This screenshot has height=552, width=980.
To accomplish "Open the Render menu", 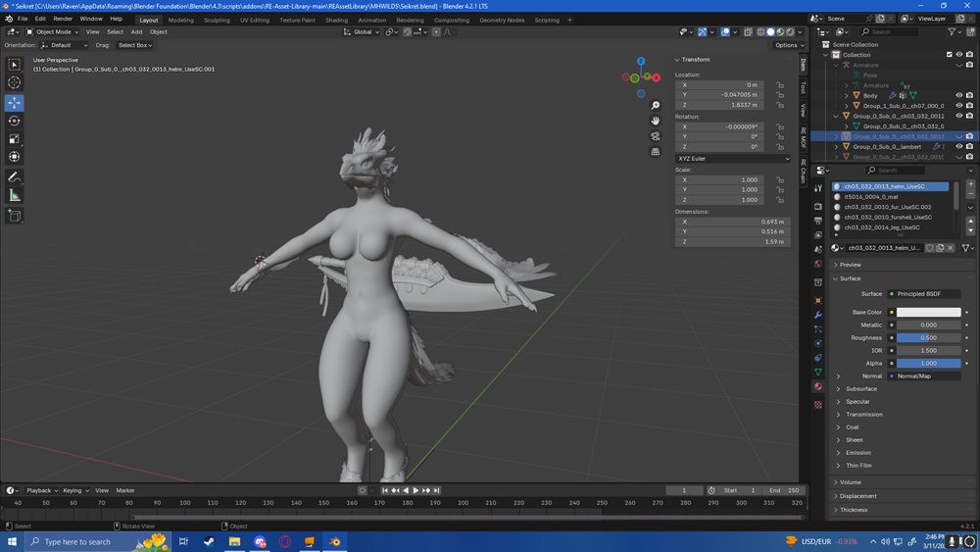I will pos(63,19).
